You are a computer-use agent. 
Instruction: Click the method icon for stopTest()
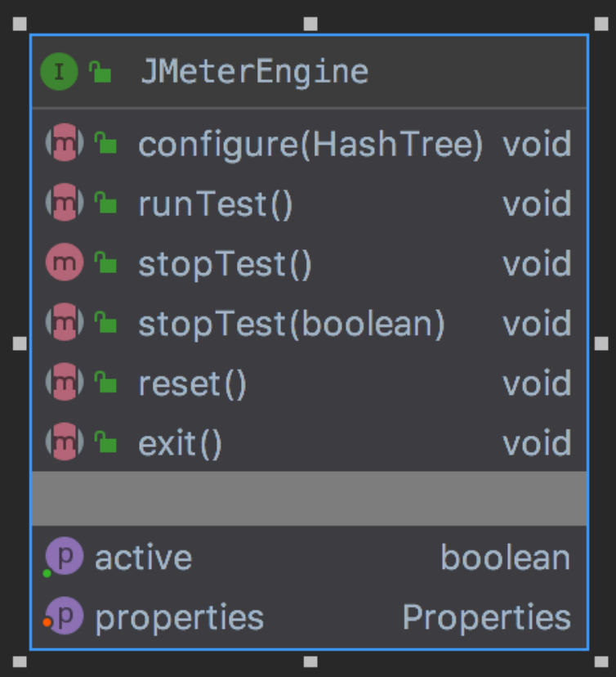(65, 264)
